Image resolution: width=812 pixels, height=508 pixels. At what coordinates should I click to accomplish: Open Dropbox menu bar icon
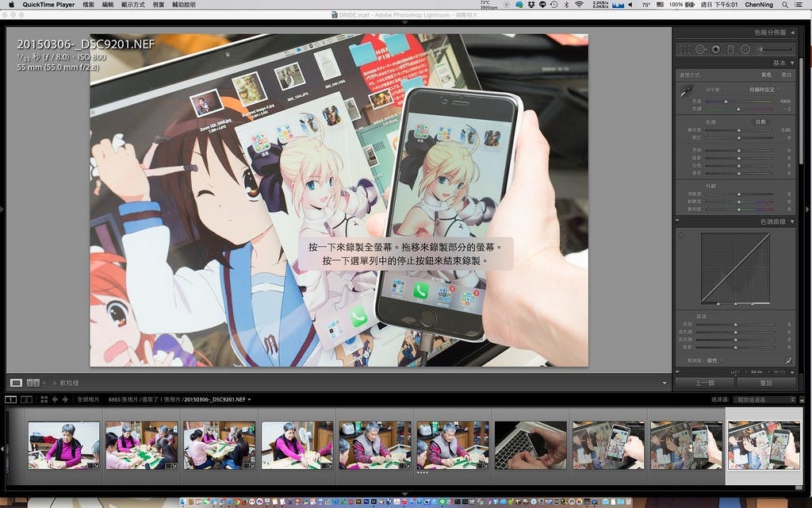point(531,5)
